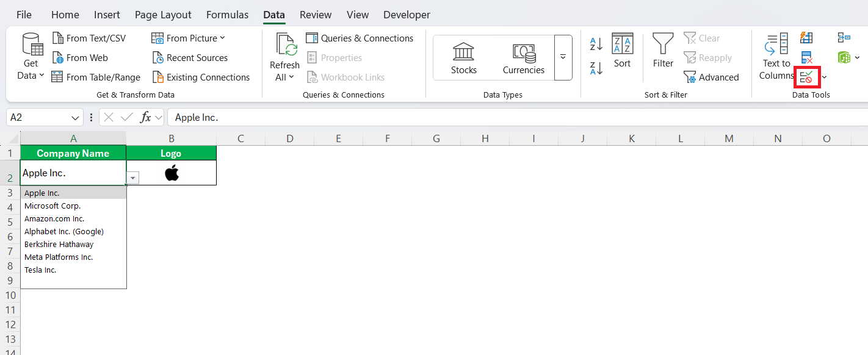The image size is (868, 355).
Task: Sort Z to A descending
Action: coord(596,68)
